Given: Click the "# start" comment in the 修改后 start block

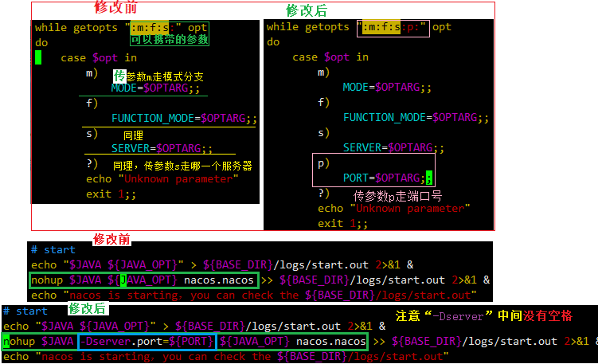Looking at the screenshot, I should click(25, 311).
